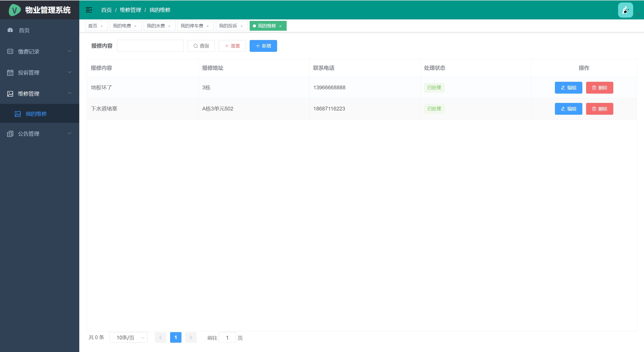Image resolution: width=644 pixels, height=352 pixels.
Task: Click the 新增 button
Action: (x=263, y=46)
